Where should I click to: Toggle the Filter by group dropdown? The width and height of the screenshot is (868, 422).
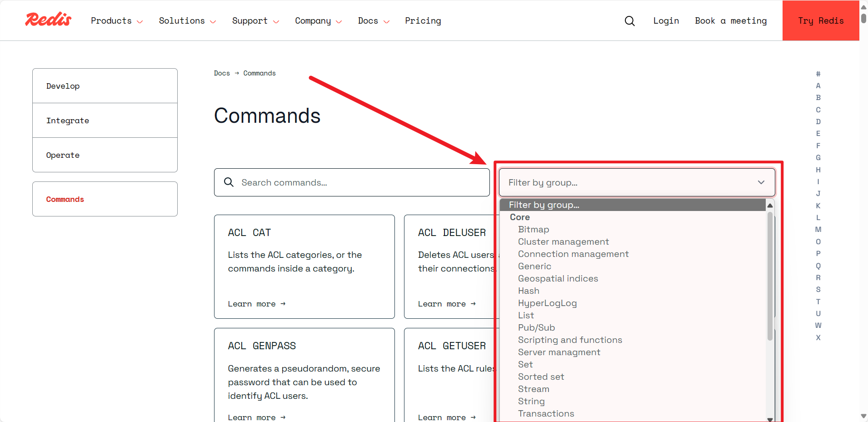pos(637,182)
